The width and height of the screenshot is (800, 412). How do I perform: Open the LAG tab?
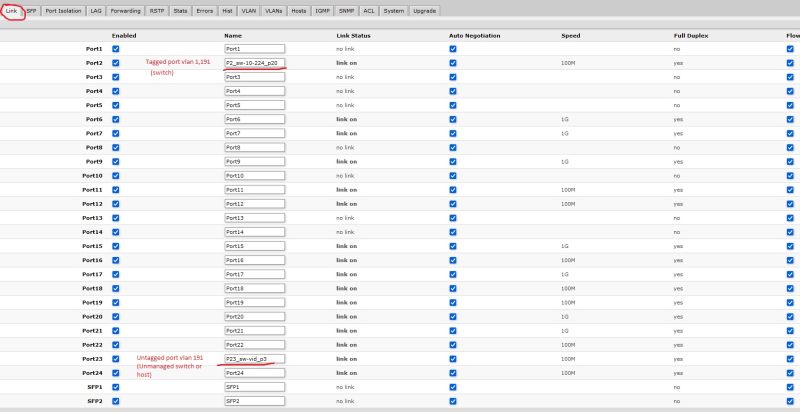96,11
